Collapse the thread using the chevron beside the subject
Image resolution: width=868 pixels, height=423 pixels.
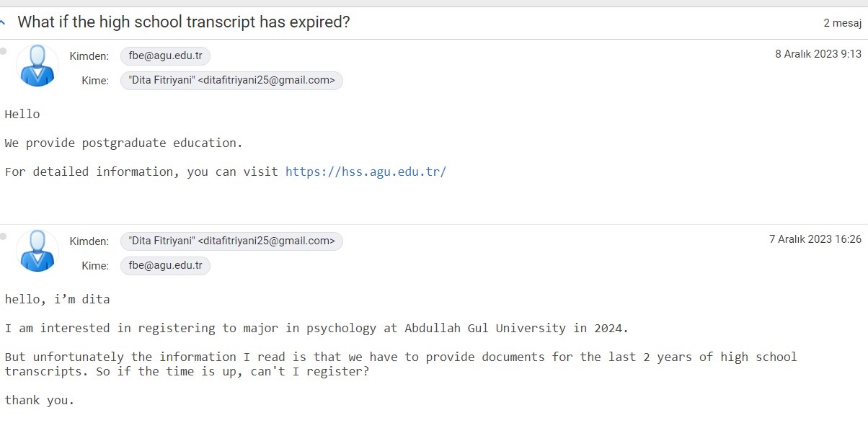click(4, 22)
